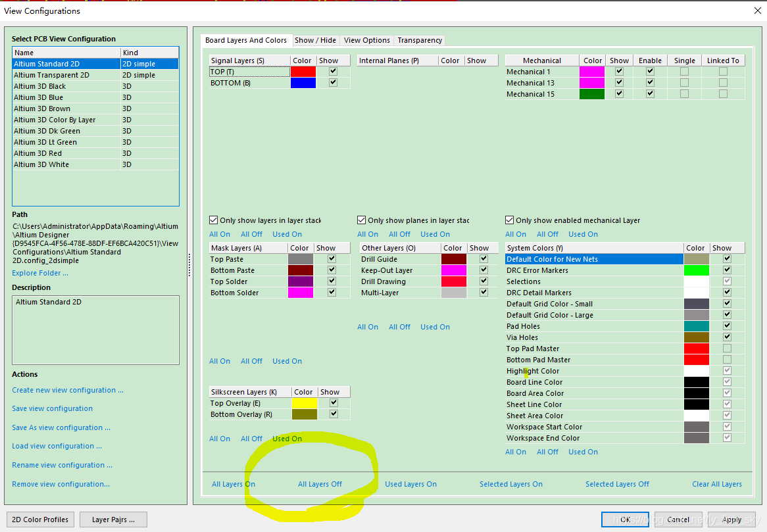The height and width of the screenshot is (532, 767).
Task: Click the magenta Mechanical 1 color swatch
Action: (x=592, y=72)
